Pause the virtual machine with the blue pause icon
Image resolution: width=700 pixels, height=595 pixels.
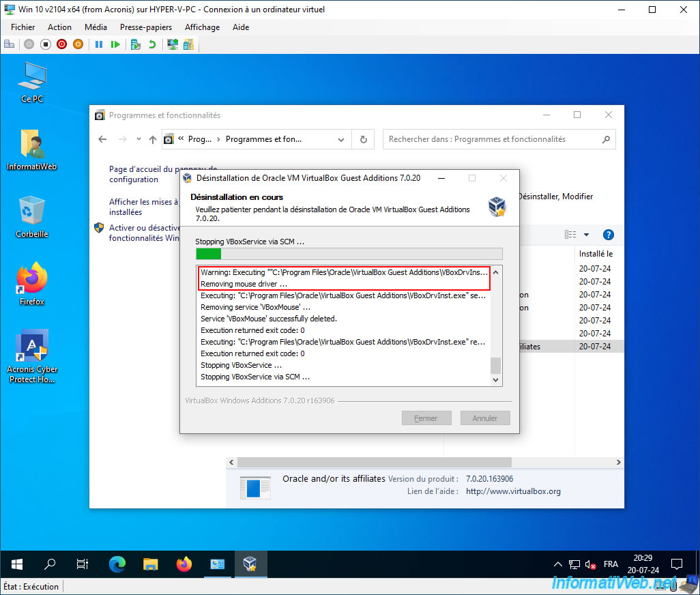99,44
